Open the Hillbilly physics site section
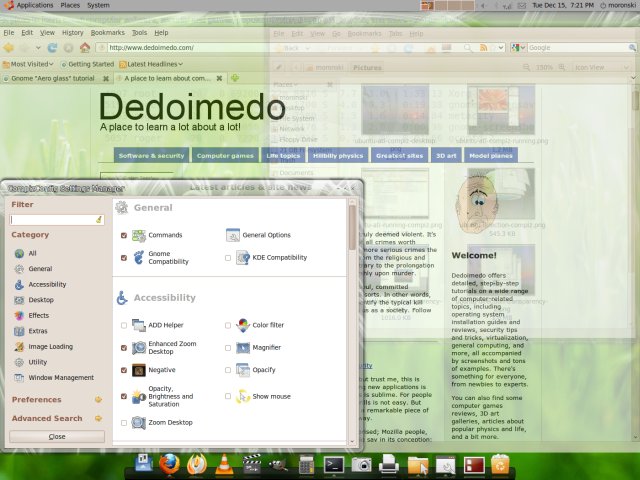Screen dimensions: 640x480 click(x=338, y=156)
